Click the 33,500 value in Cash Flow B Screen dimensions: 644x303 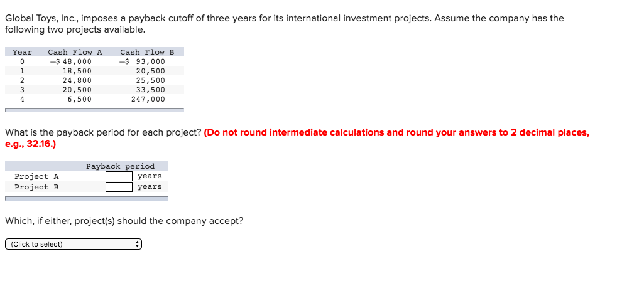pyautogui.click(x=150, y=90)
